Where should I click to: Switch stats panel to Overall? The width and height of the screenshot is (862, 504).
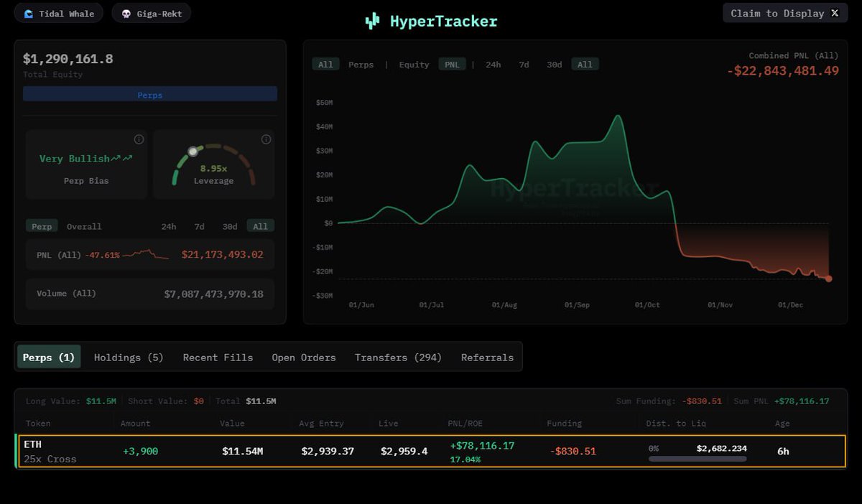pos(84,226)
